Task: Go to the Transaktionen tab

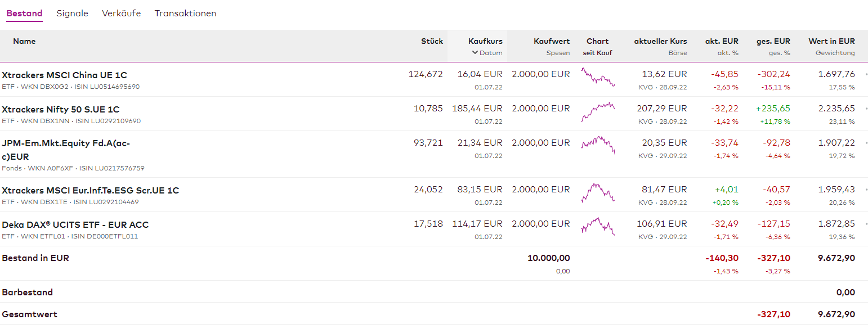Action: click(x=185, y=13)
